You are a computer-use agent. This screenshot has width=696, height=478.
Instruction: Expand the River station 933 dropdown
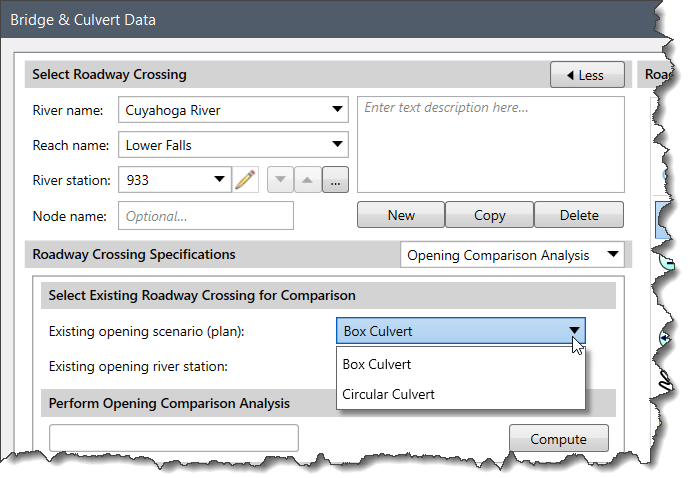(219, 179)
